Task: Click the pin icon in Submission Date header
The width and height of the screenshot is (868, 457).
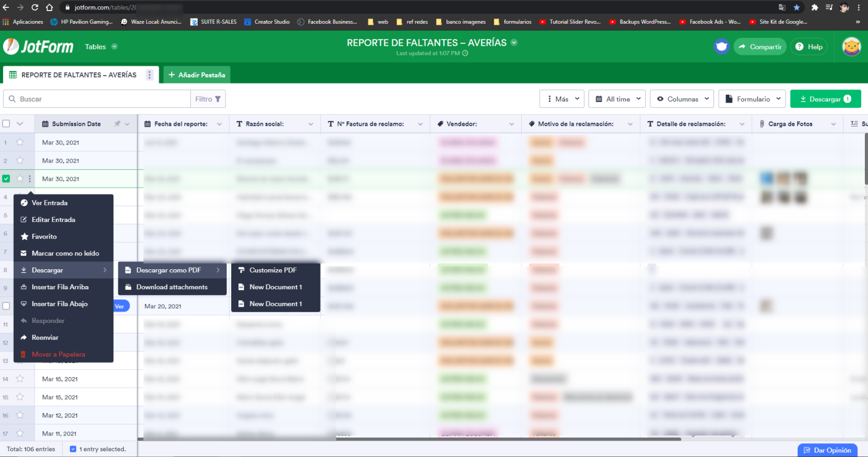Action: coord(117,124)
